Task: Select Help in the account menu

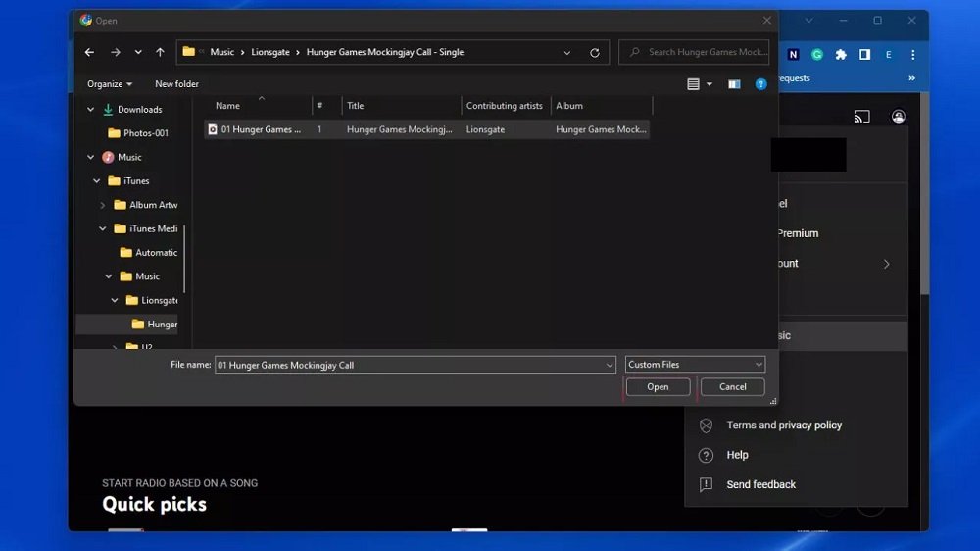Action: [x=737, y=455]
